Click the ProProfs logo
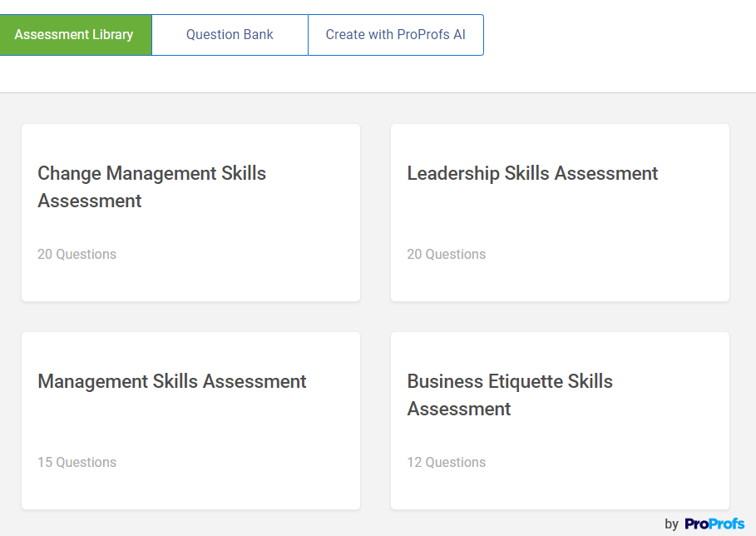This screenshot has width=756, height=536. click(x=714, y=524)
